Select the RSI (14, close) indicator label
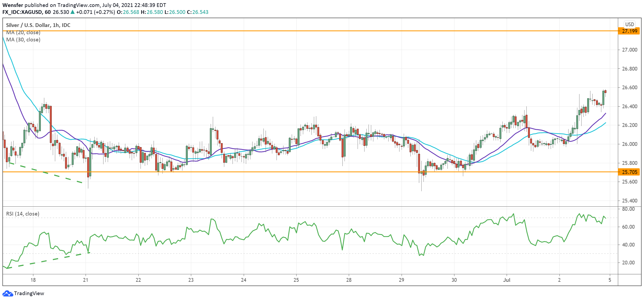The width and height of the screenshot is (644, 301). (23, 214)
